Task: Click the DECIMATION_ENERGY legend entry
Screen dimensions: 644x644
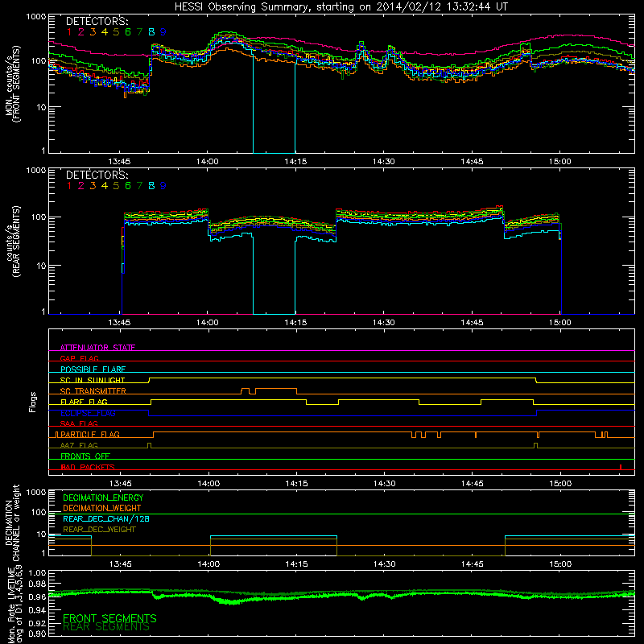Action: point(103,497)
